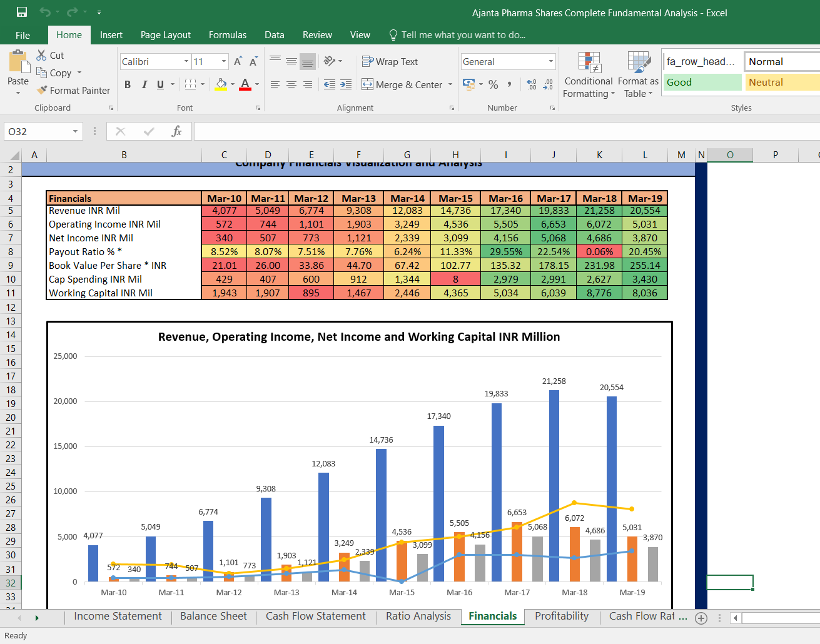This screenshot has height=644, width=820.
Task: Click Decrease Decimal icon
Action: pyautogui.click(x=548, y=84)
